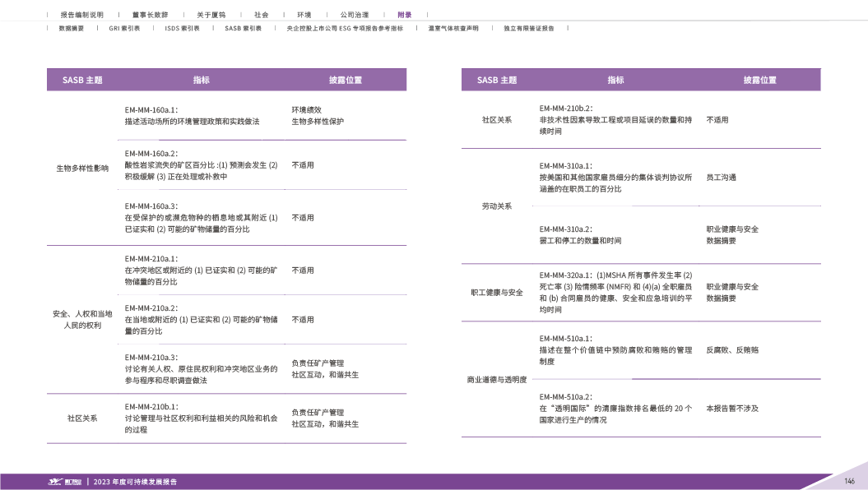
Task: Go to the 董事长致辞 tab
Action: [150, 15]
